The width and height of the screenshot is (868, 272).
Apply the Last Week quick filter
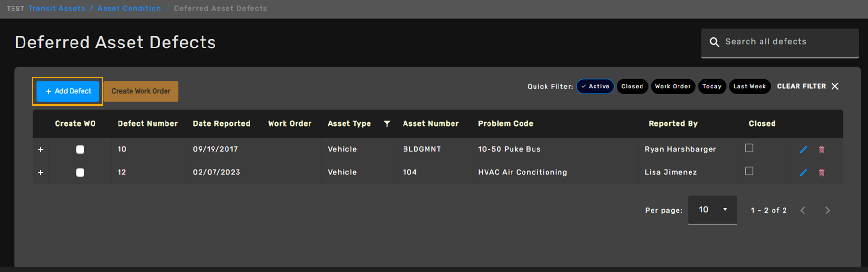[x=749, y=86]
